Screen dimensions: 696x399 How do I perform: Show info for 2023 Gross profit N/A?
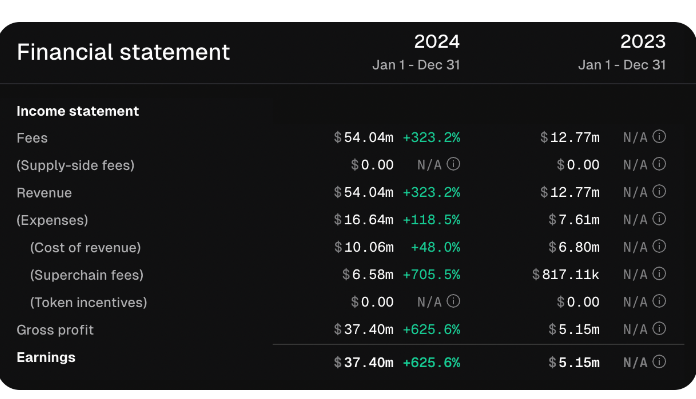pos(659,329)
